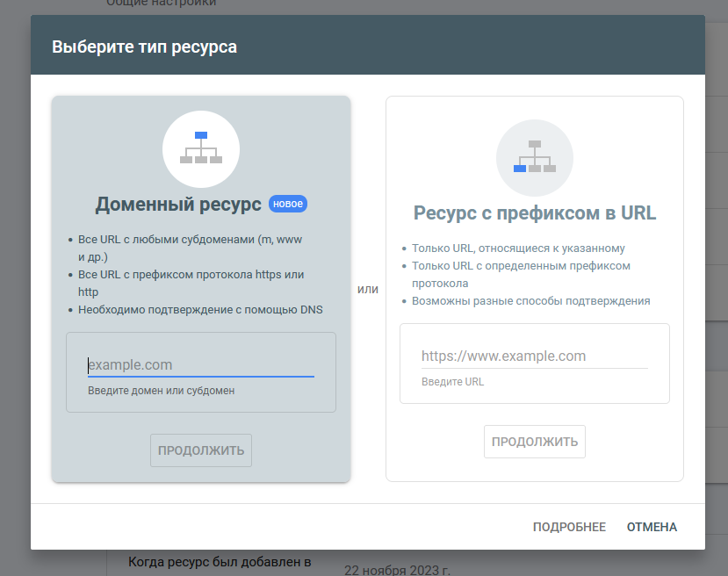Cancel the dialog with ОТМЕНА
The height and width of the screenshot is (576, 728).
(x=652, y=527)
